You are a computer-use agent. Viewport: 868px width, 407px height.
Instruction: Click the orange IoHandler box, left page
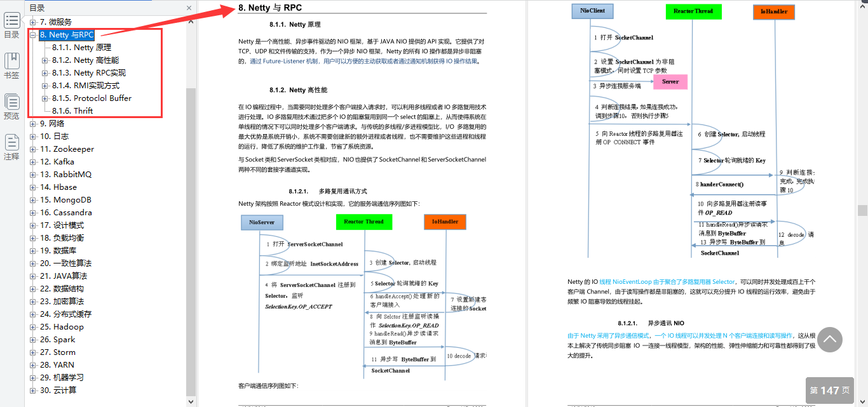click(445, 222)
